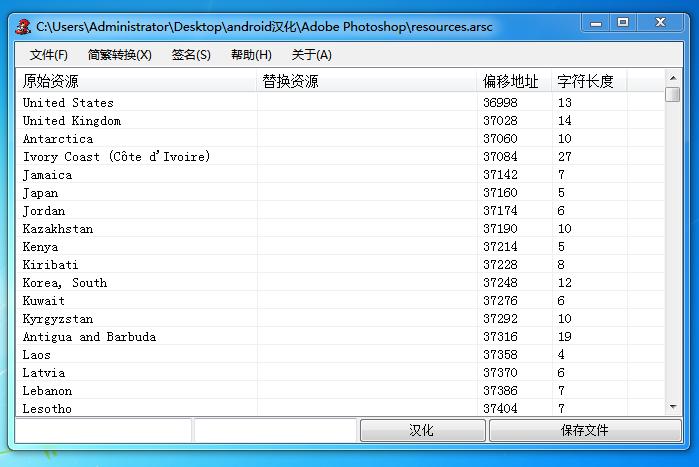Open the 简繁转换(X) menu
Image resolution: width=699 pixels, height=467 pixels.
119,55
